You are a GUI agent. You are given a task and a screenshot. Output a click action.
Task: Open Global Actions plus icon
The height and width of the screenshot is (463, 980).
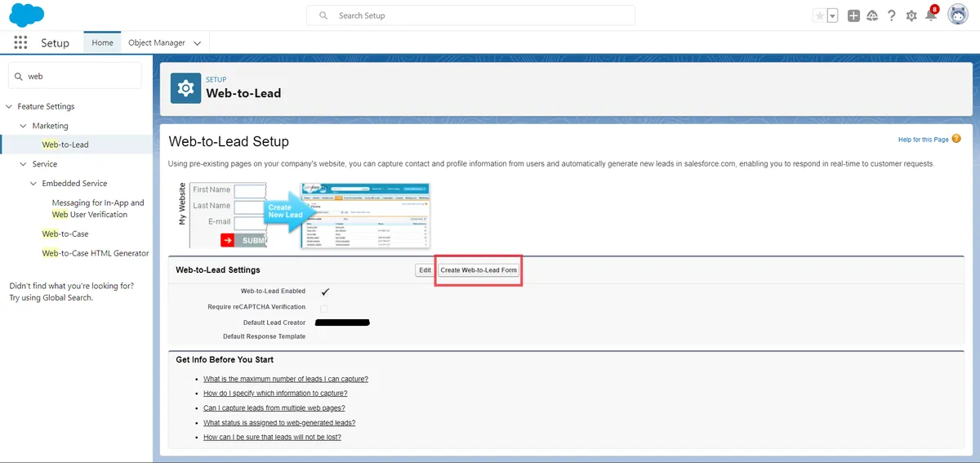coord(853,16)
